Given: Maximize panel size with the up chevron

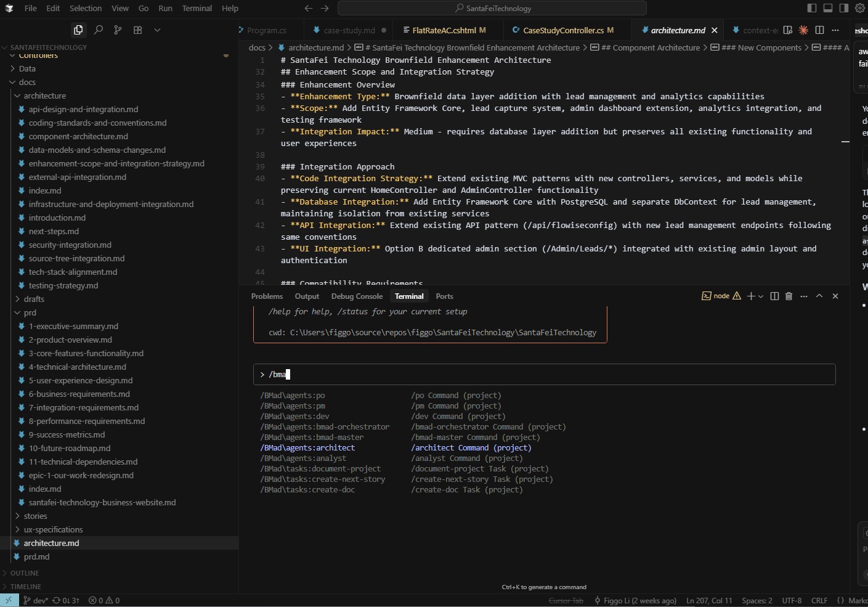Looking at the screenshot, I should pos(819,296).
